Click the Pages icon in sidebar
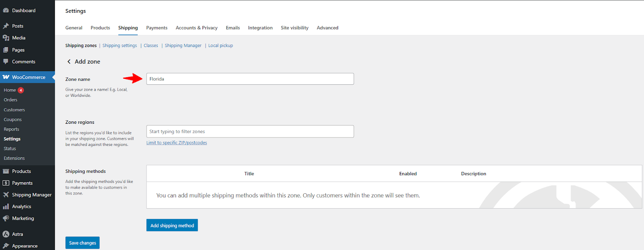644x250 pixels. point(6,50)
